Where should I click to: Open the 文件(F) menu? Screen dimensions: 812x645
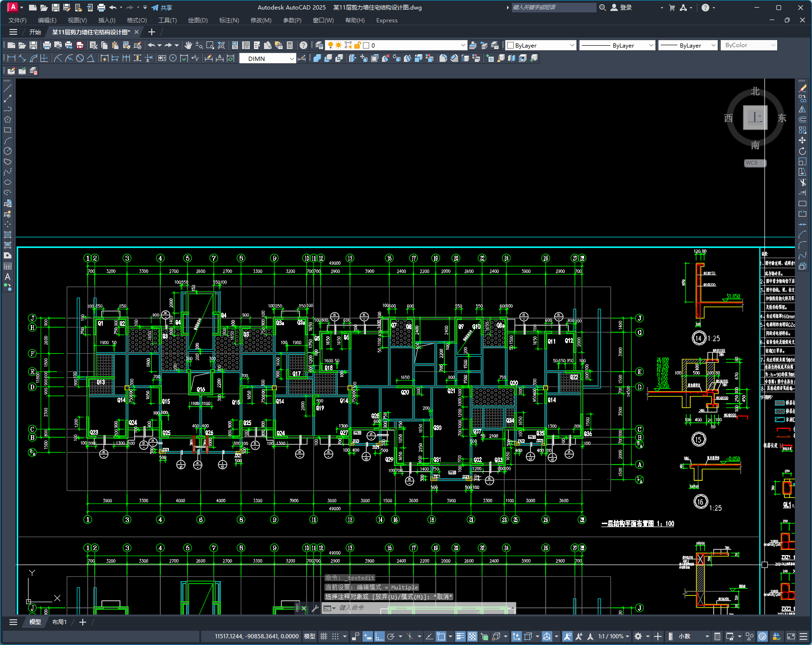coord(18,20)
